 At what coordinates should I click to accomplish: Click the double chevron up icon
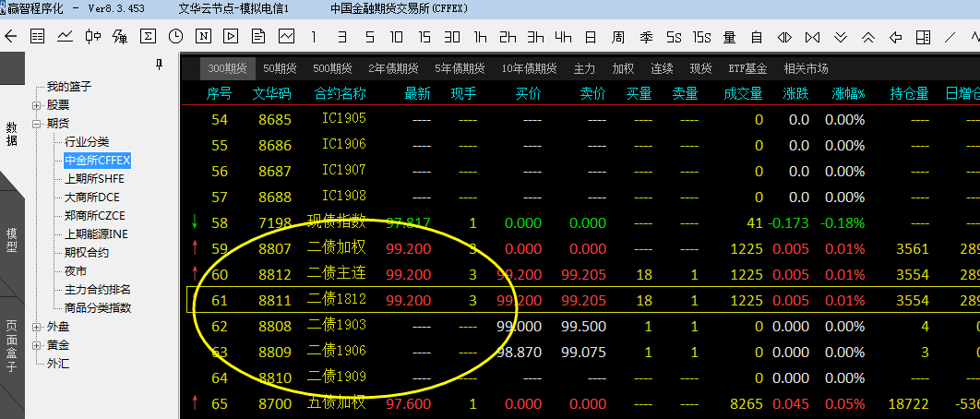click(x=867, y=37)
